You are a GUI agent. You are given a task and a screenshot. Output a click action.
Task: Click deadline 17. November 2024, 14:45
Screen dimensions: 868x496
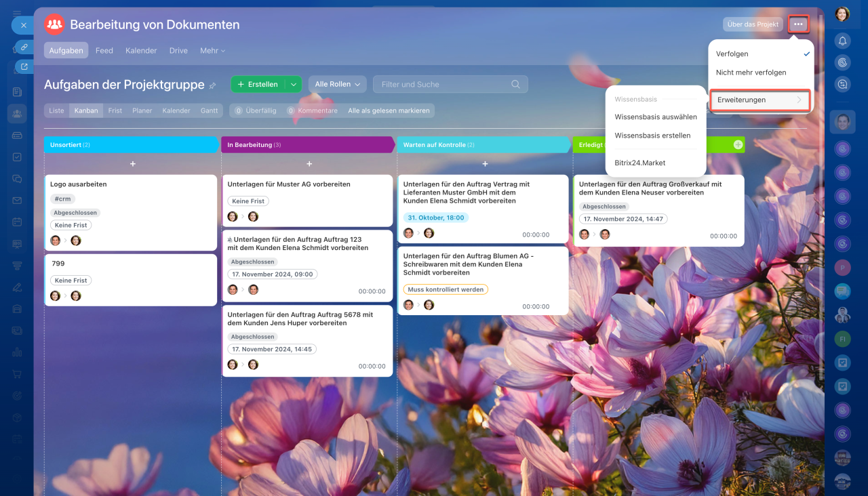click(x=272, y=350)
